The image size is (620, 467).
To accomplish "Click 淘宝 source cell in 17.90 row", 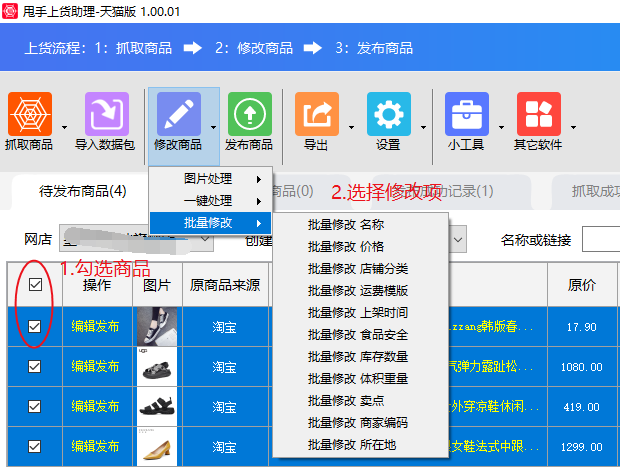I will coord(225,327).
